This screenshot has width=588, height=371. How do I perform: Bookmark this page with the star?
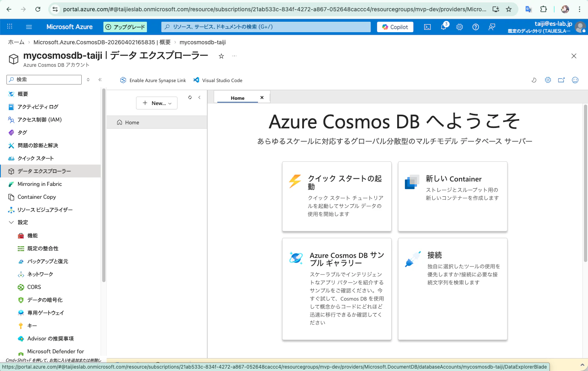pyautogui.click(x=509, y=9)
